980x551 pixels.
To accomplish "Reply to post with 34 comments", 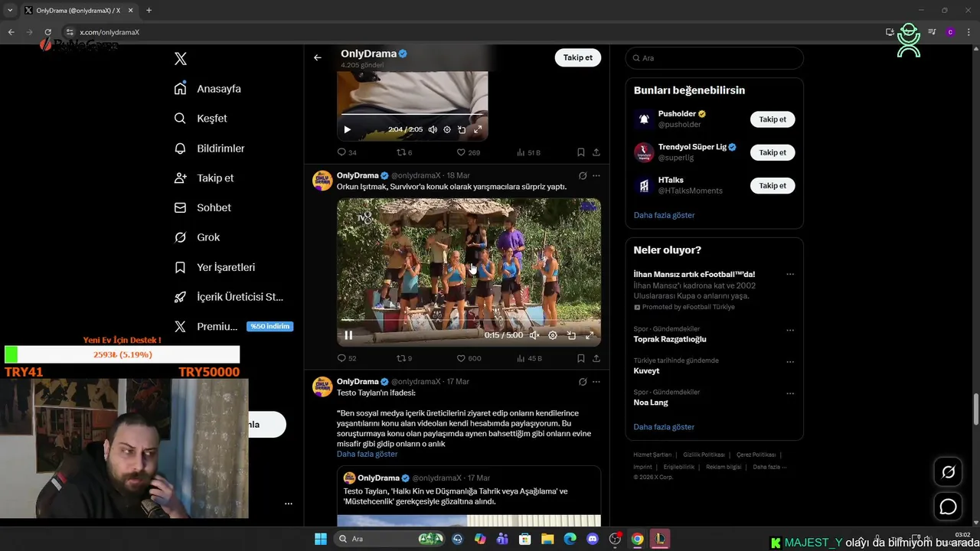I will pyautogui.click(x=347, y=152).
